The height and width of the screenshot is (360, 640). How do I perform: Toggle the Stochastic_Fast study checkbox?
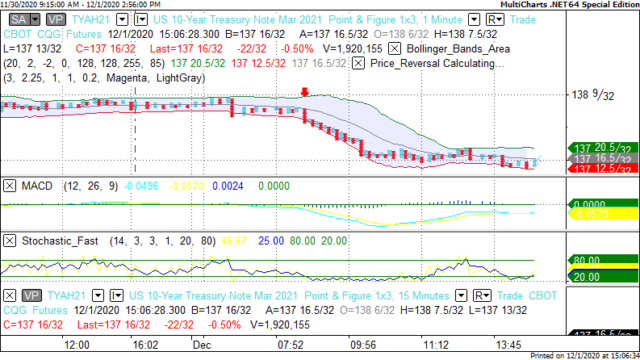9,241
